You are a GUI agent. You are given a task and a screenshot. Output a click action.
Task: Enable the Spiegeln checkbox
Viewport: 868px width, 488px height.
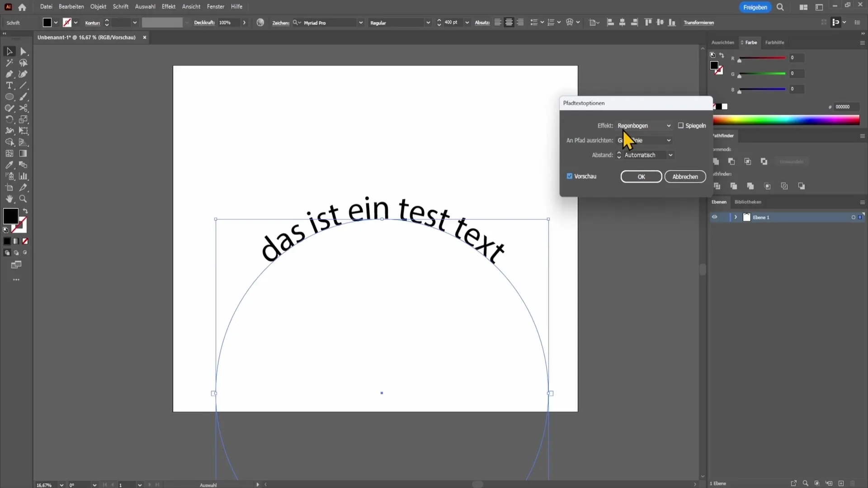pyautogui.click(x=680, y=126)
